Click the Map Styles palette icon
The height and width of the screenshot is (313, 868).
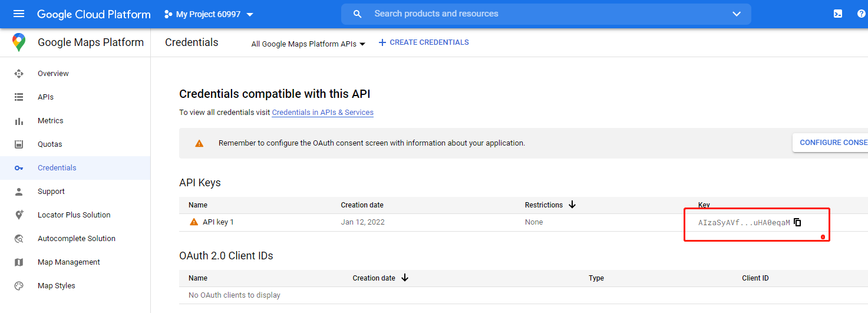19,286
